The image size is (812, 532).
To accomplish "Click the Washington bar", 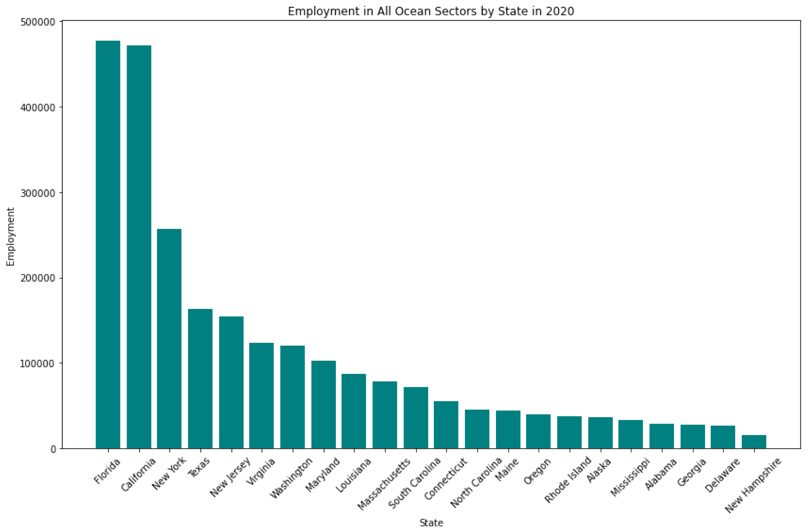I will (292, 397).
